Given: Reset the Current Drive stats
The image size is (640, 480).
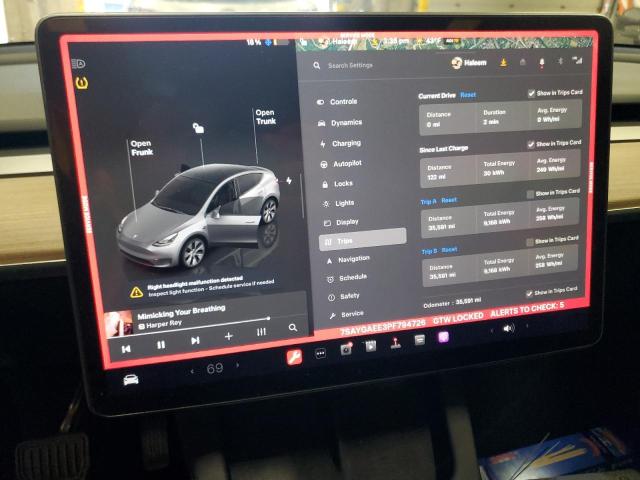Looking at the screenshot, I should (x=468, y=95).
